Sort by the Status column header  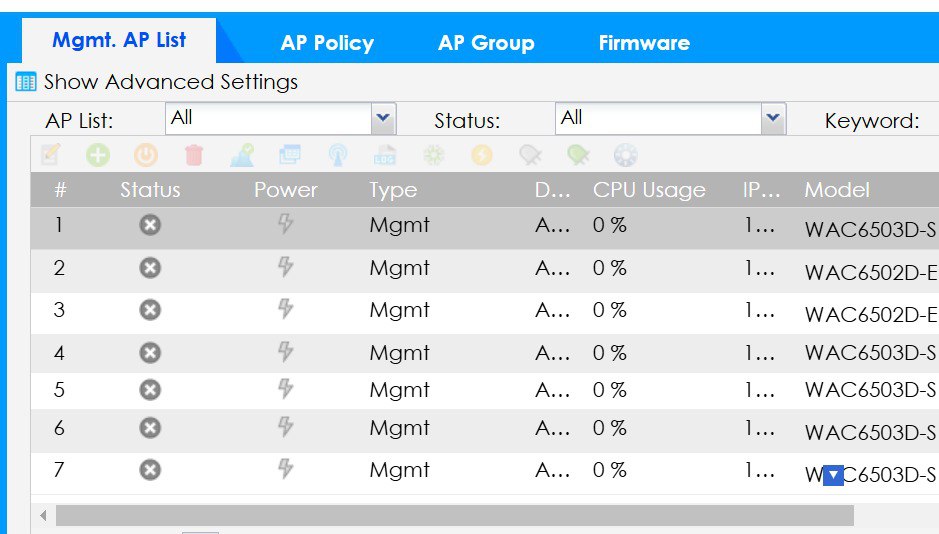click(150, 190)
